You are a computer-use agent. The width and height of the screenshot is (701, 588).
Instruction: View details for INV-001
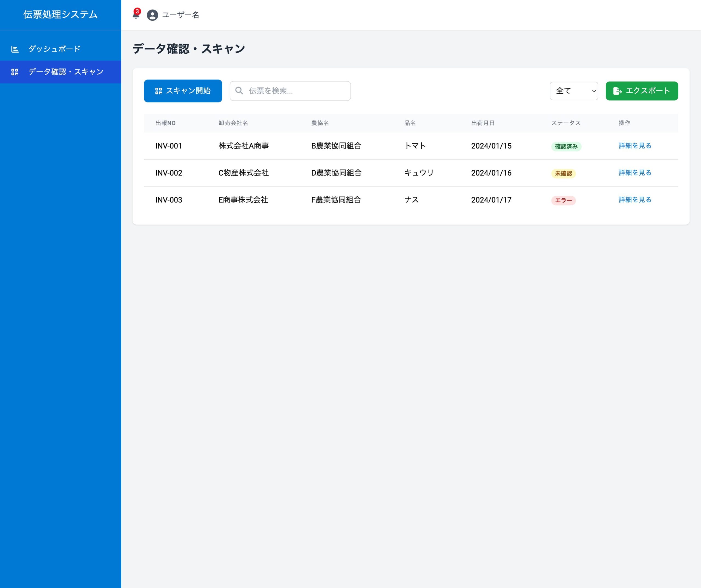(635, 146)
